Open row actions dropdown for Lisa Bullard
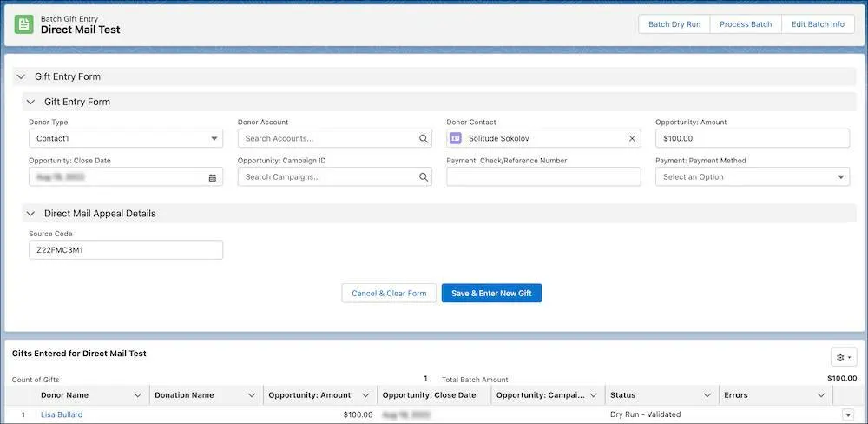 coord(847,414)
